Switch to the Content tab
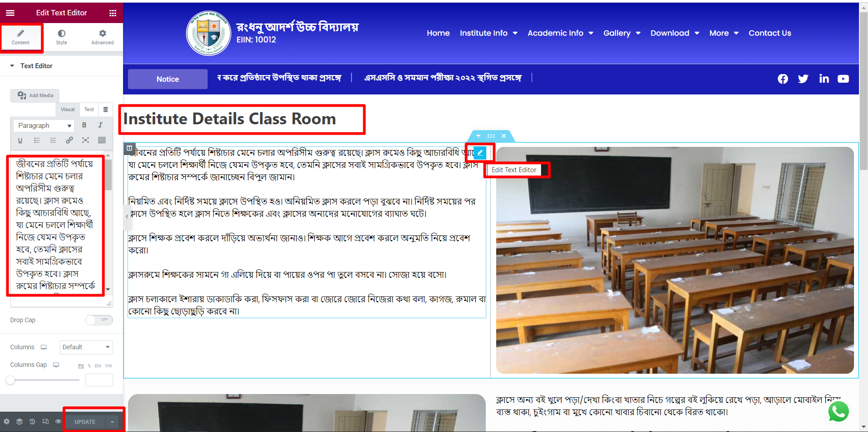 21,37
